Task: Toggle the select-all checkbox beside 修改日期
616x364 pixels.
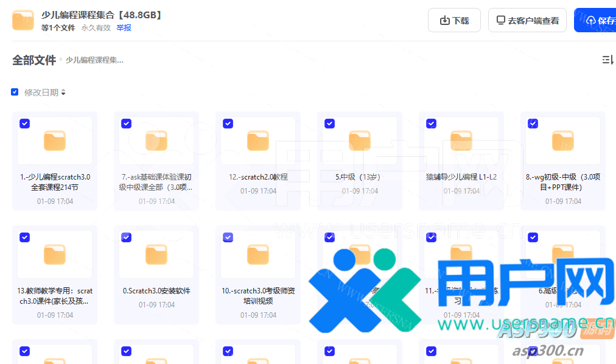Action: (x=15, y=92)
